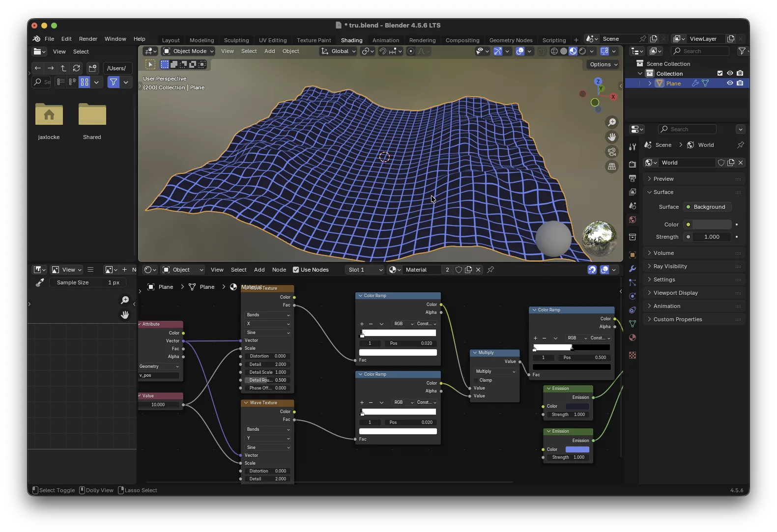The width and height of the screenshot is (777, 532).
Task: Toggle Clamp on the Multiply node
Action: click(x=477, y=380)
